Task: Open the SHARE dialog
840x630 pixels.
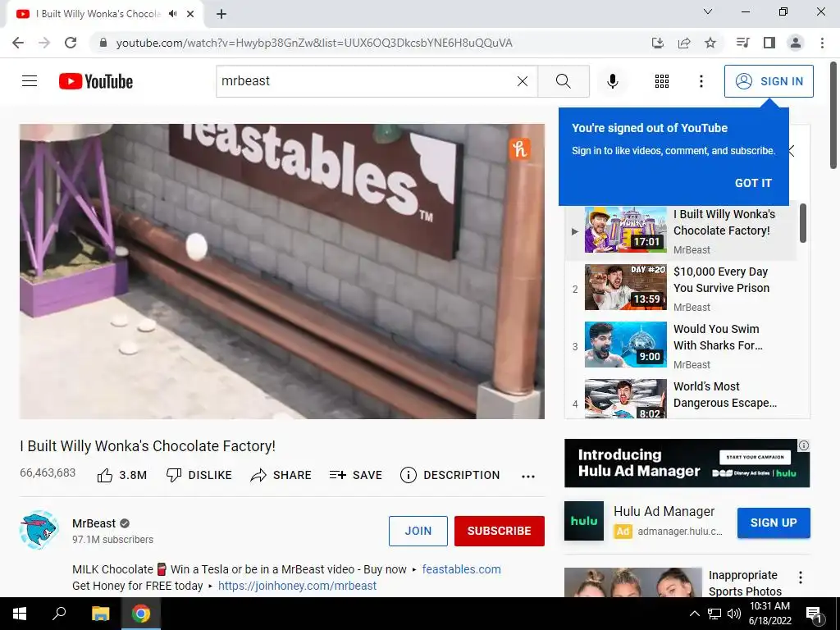Action: [281, 475]
